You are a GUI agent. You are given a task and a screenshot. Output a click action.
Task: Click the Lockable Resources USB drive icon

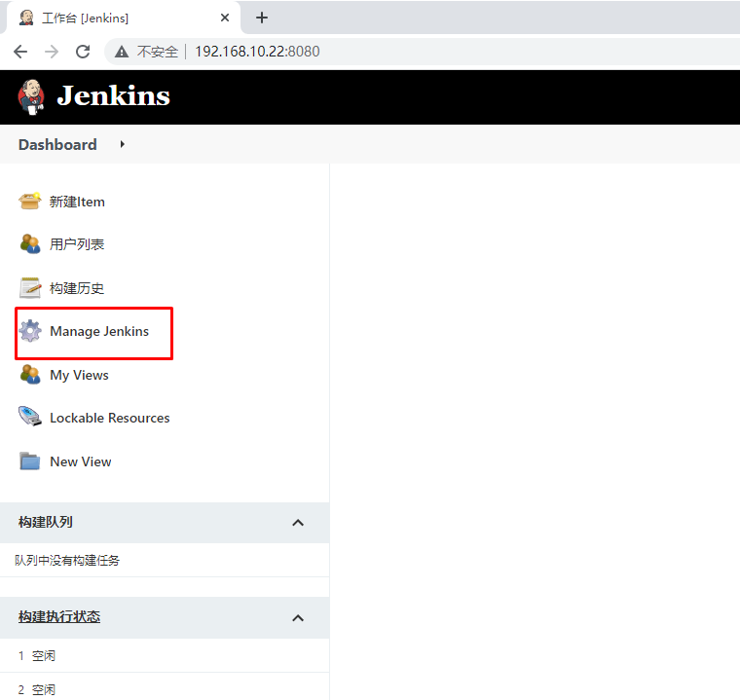click(30, 417)
